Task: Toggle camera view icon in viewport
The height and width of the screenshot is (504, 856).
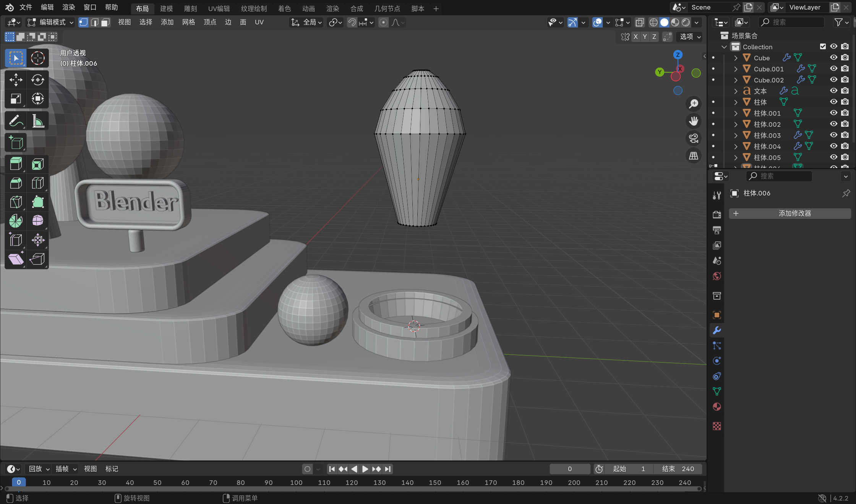Action: click(x=693, y=138)
